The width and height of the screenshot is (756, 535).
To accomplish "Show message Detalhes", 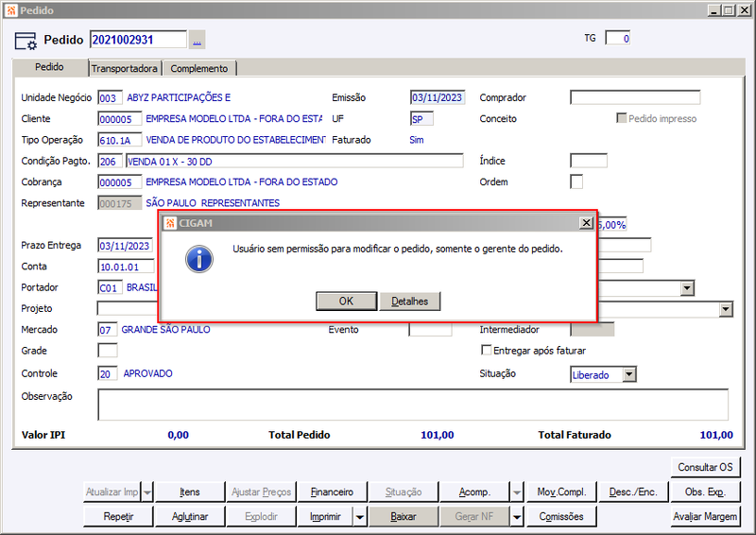I will (410, 301).
